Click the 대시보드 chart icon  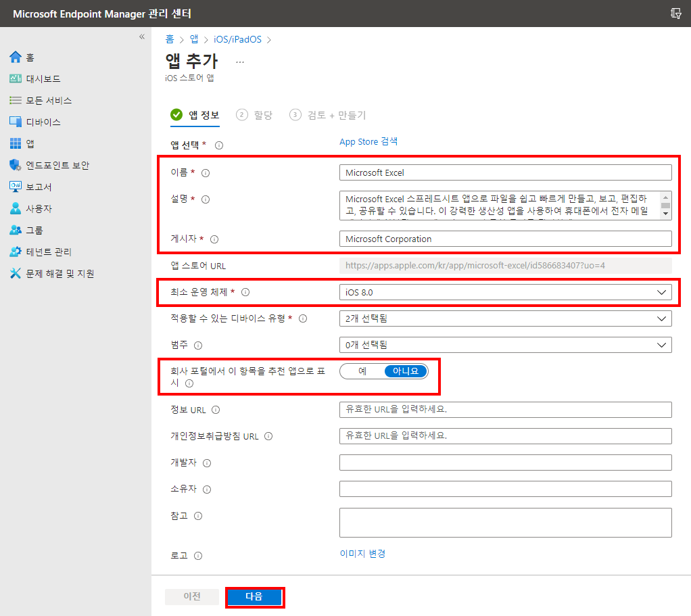click(x=16, y=78)
